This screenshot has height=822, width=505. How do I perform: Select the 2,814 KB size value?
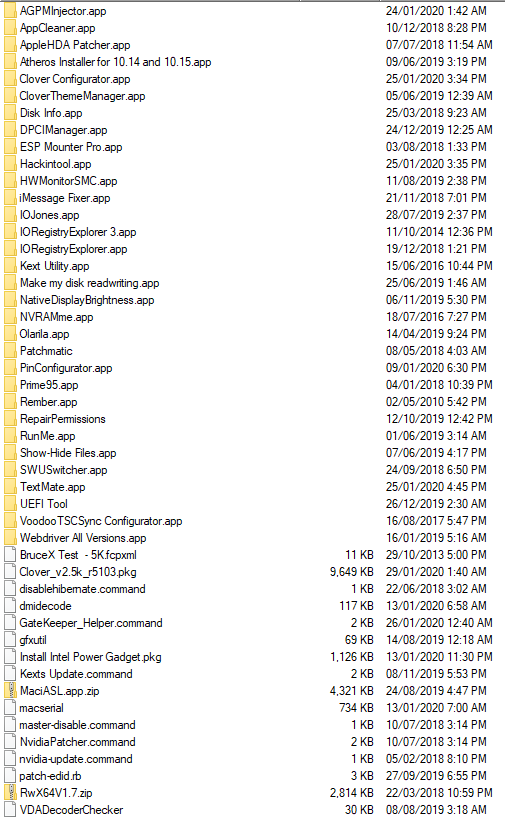[351, 793]
